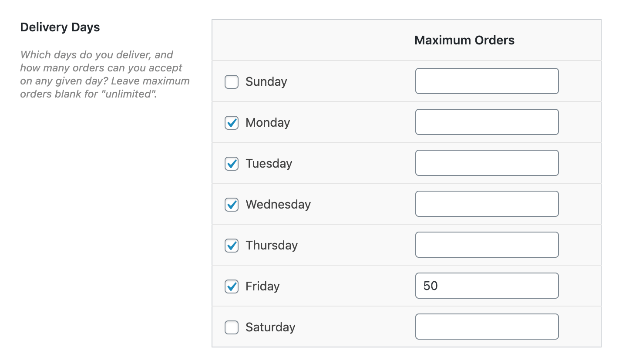Viewport: 619px width, 364px height.
Task: Click the Saturday label text
Action: pos(270,327)
